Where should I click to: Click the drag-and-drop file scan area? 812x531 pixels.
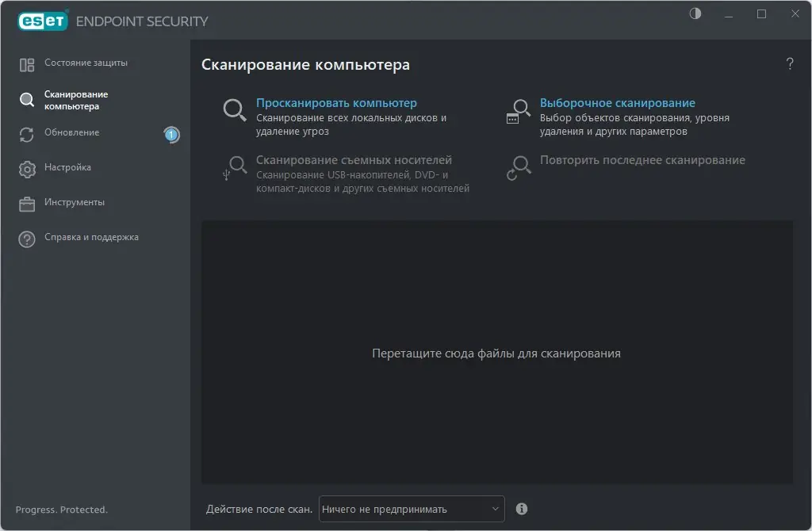tap(497, 353)
